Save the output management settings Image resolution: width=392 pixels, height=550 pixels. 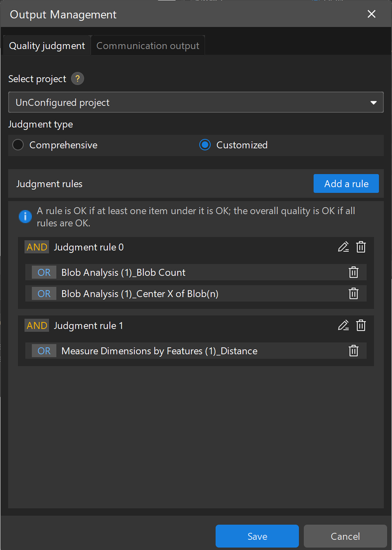click(257, 536)
